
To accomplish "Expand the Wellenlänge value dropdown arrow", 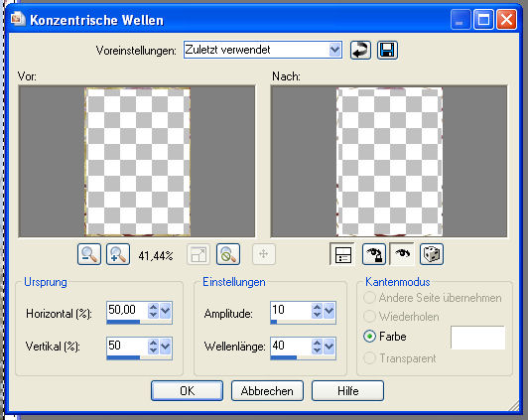I will pyautogui.click(x=329, y=347).
